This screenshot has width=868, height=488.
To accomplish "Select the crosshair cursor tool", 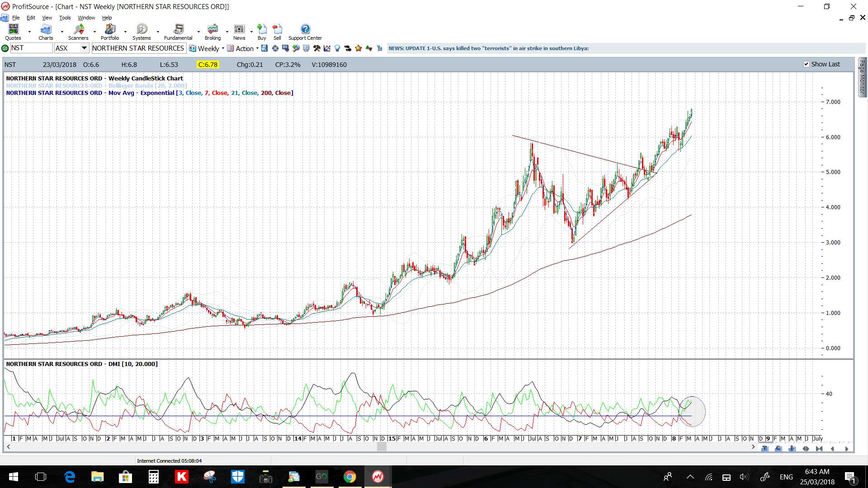I will pyautogui.click(x=275, y=48).
